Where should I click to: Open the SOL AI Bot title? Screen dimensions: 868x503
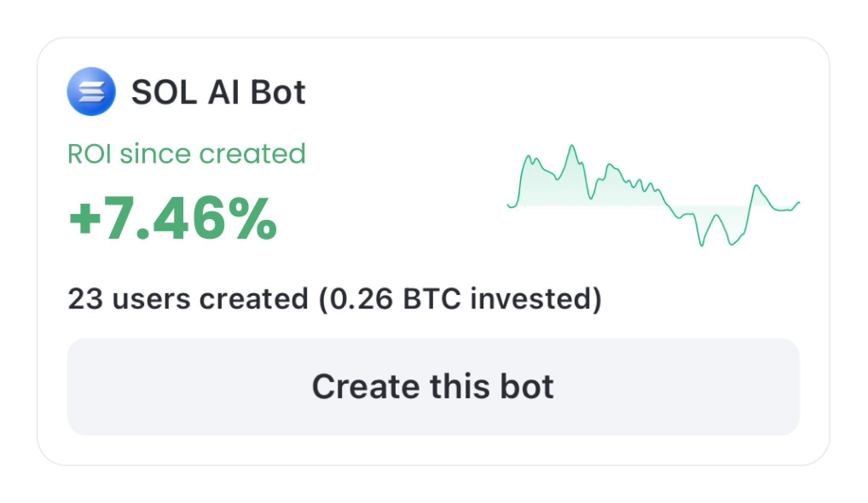[x=218, y=92]
